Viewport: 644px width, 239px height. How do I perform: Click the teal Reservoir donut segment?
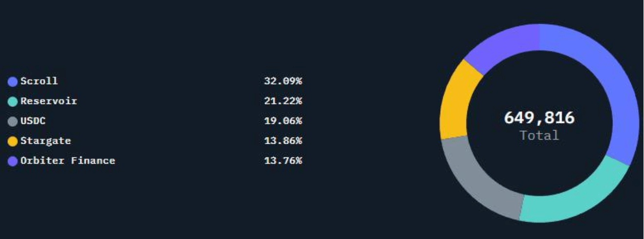[574, 199]
